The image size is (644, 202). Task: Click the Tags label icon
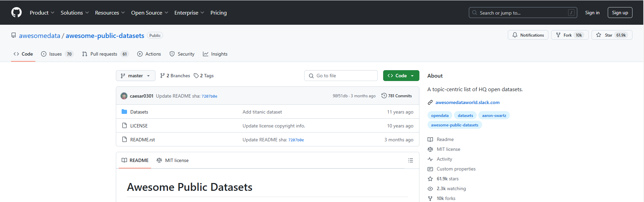pyautogui.click(x=196, y=76)
